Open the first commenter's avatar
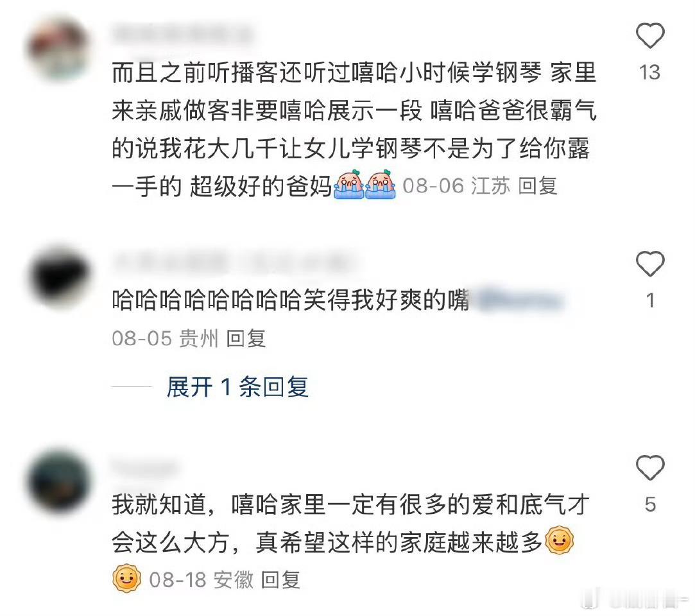This screenshot has height=616, width=695. [x=59, y=49]
